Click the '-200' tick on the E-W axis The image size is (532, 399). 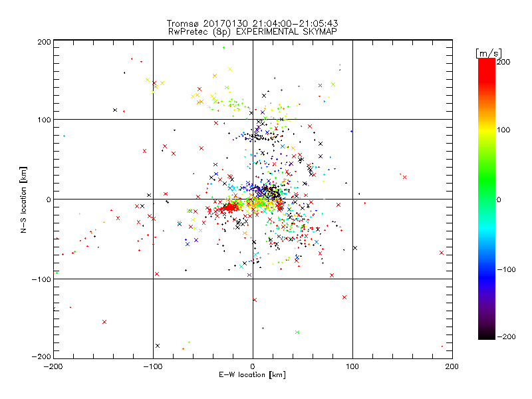[53, 366]
